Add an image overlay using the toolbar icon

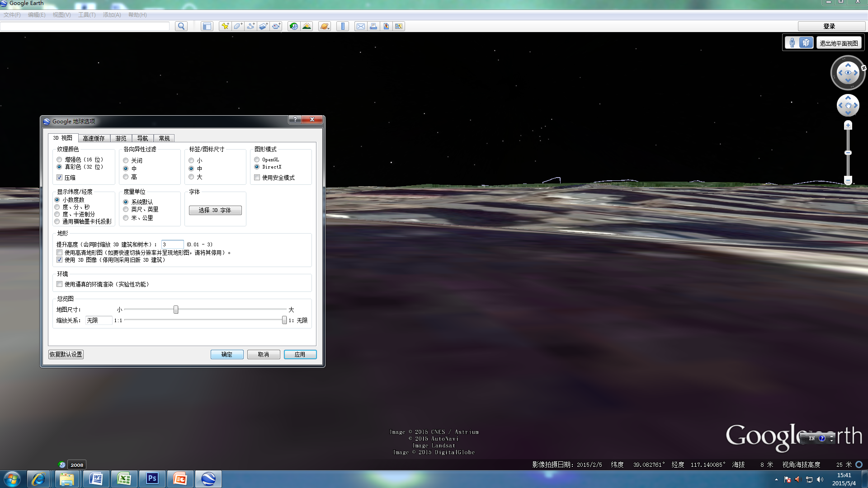point(264,26)
